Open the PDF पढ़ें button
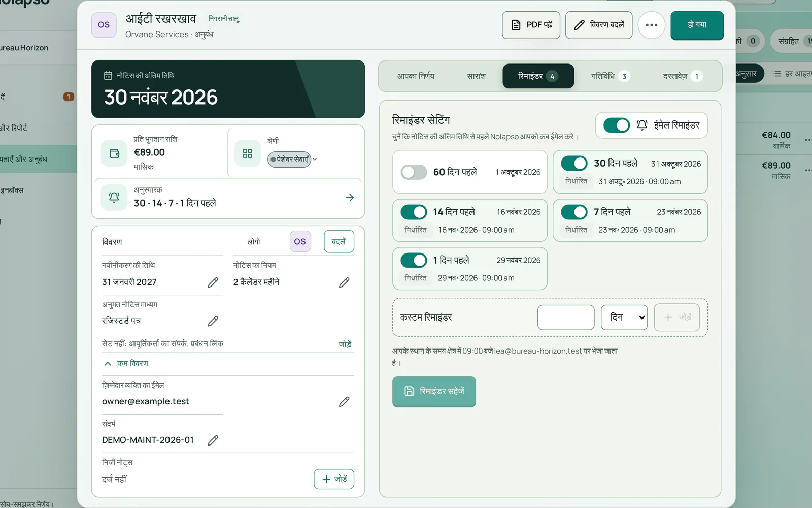Viewport: 812px width, 508px height. point(531,25)
